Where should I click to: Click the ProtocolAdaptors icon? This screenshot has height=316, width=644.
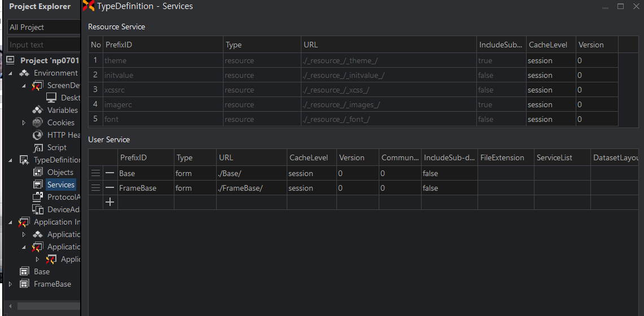(x=38, y=197)
